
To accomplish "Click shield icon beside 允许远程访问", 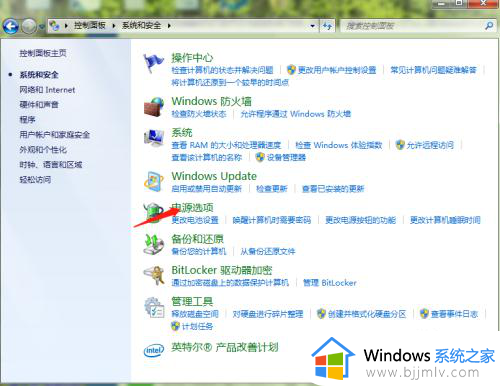I will (400, 145).
